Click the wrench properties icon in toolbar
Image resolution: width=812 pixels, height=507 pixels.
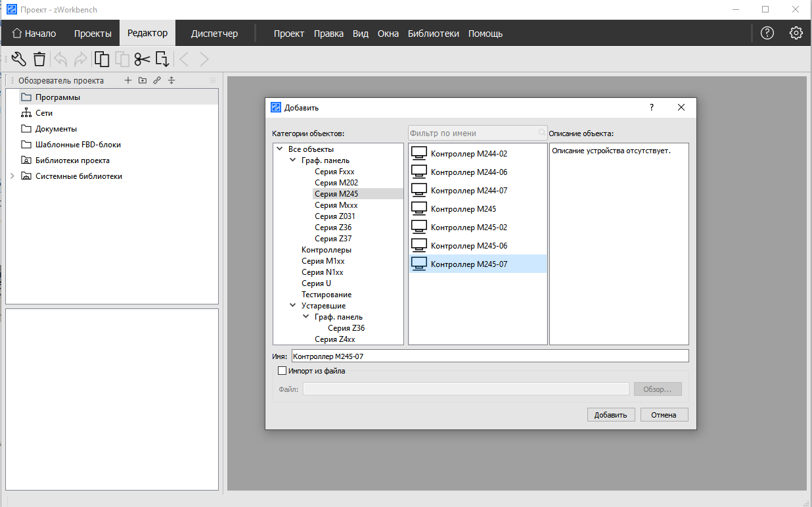19,59
